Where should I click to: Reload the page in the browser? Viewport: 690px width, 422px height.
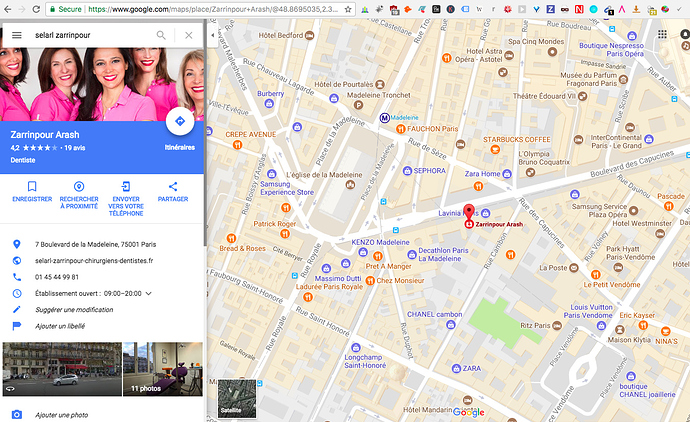[36, 9]
